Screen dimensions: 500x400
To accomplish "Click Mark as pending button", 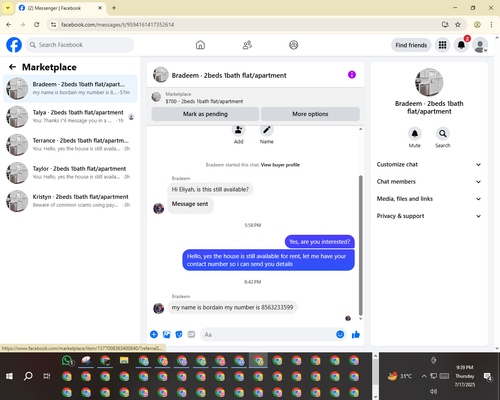I will pyautogui.click(x=205, y=114).
